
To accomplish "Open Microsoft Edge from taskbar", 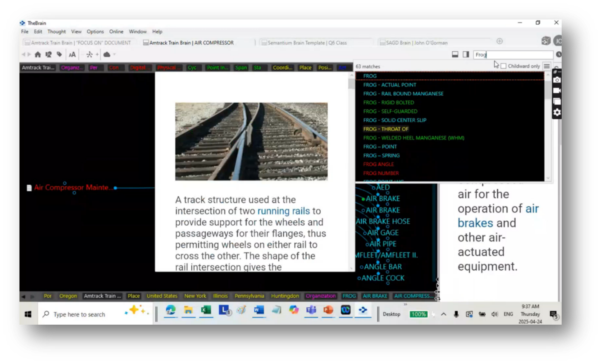I will [171, 310].
